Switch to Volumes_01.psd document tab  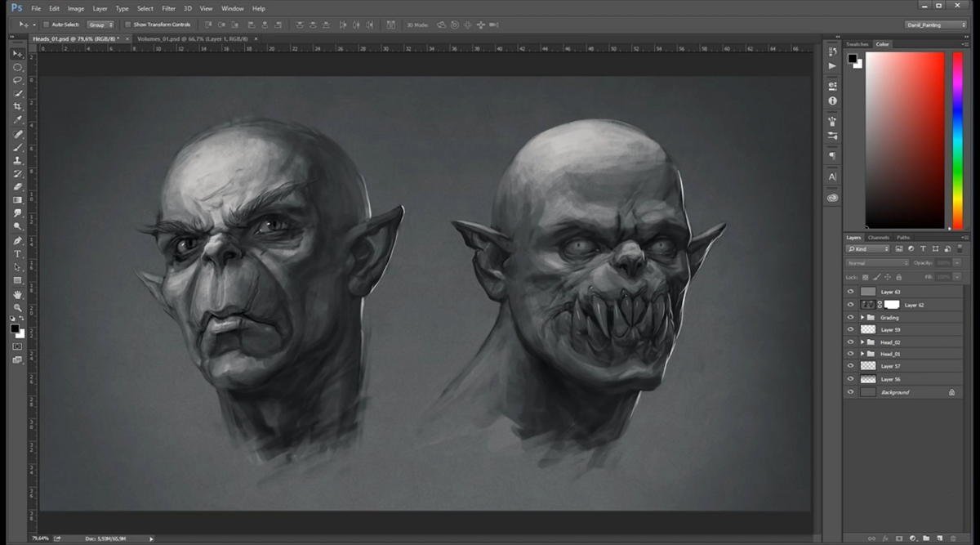(x=191, y=38)
